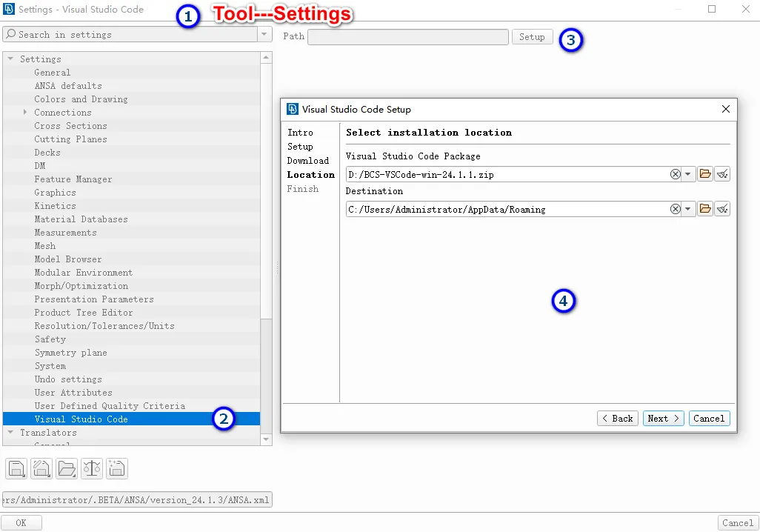The height and width of the screenshot is (532, 760).
Task: Go to the Download wizard step
Action: [308, 161]
